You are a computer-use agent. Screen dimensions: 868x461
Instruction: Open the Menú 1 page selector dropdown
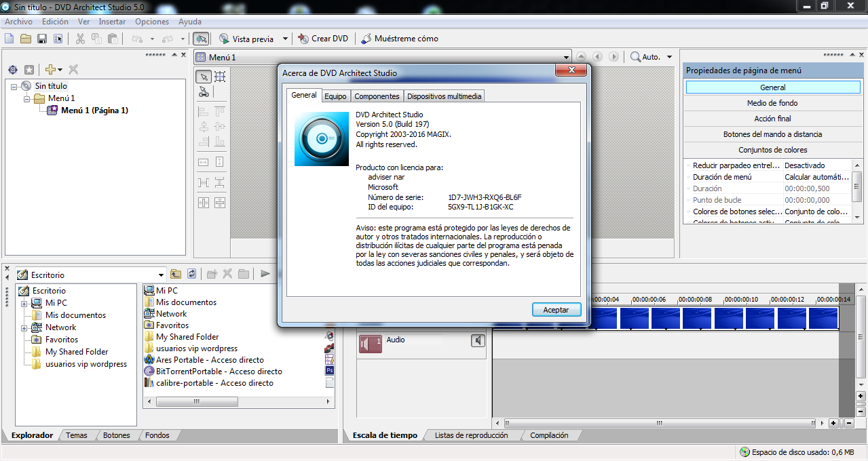coord(566,58)
